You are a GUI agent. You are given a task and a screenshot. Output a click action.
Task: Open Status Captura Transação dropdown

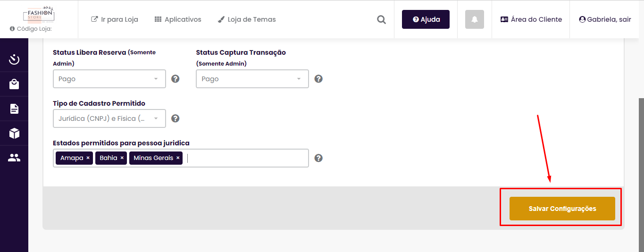pos(252,79)
